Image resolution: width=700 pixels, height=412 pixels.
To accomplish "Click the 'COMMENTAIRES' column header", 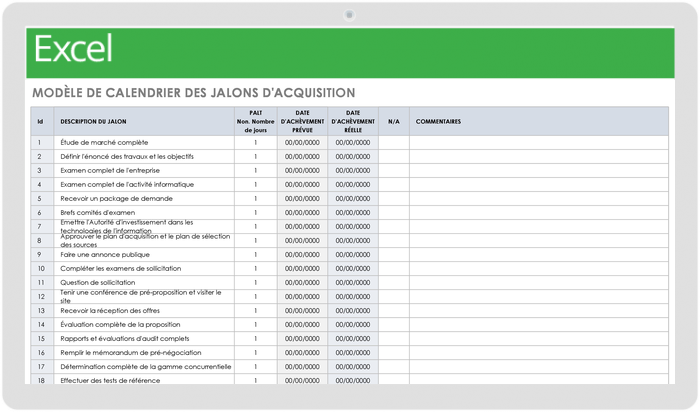I will pos(539,121).
